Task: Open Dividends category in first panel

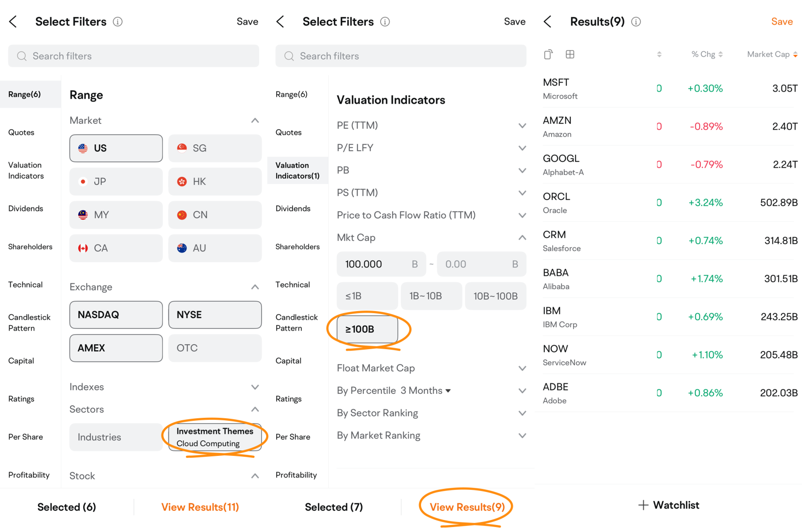Action: click(26, 208)
